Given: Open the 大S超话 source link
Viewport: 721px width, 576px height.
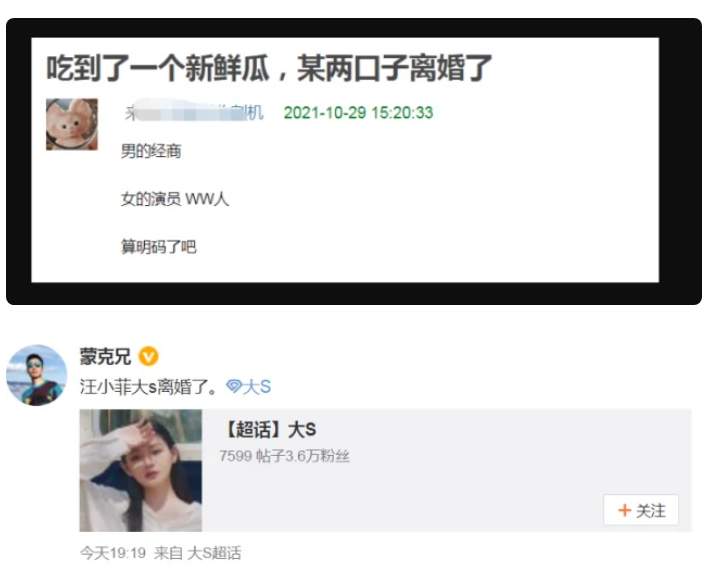Looking at the screenshot, I should [x=214, y=553].
